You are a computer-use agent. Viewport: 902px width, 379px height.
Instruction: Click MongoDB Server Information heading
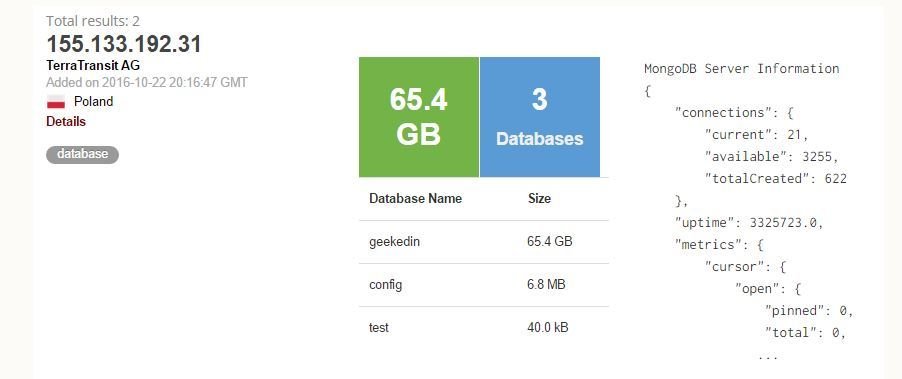pos(742,68)
